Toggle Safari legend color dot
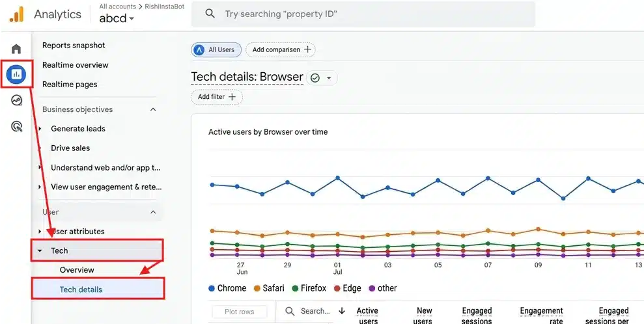The width and height of the screenshot is (644, 324). click(257, 288)
